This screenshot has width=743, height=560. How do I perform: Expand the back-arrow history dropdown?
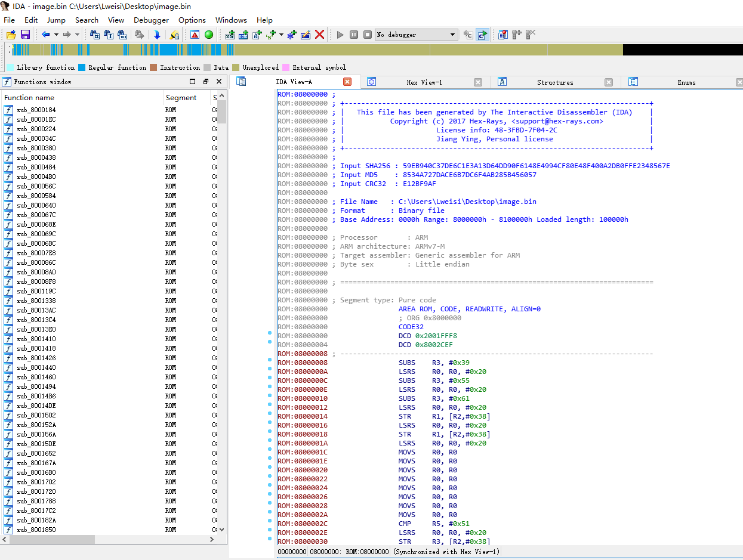[56, 35]
